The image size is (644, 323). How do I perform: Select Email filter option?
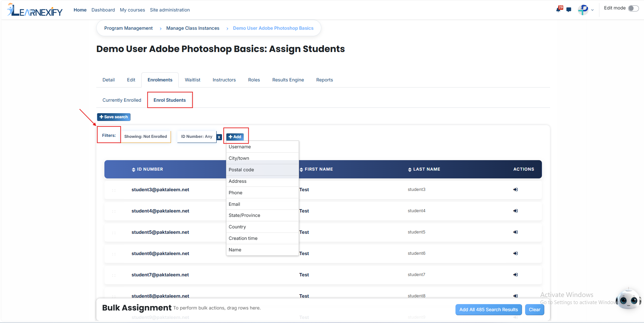coord(262,204)
